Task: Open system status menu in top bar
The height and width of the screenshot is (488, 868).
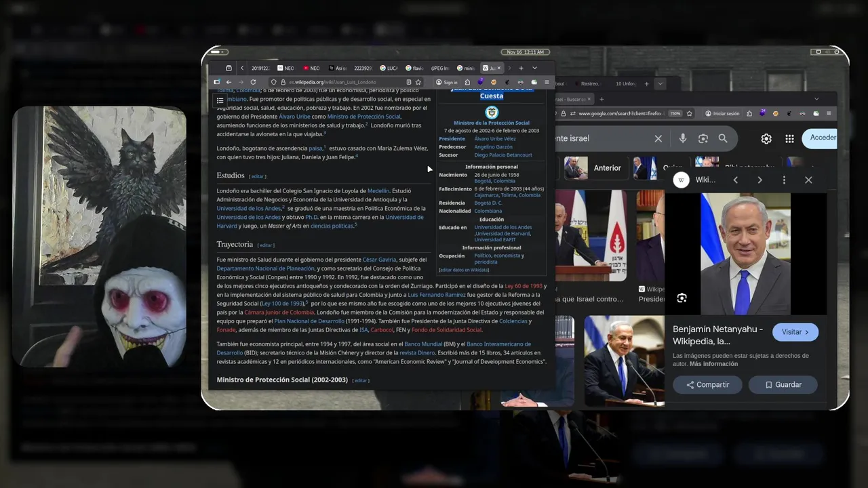Action: tap(826, 52)
